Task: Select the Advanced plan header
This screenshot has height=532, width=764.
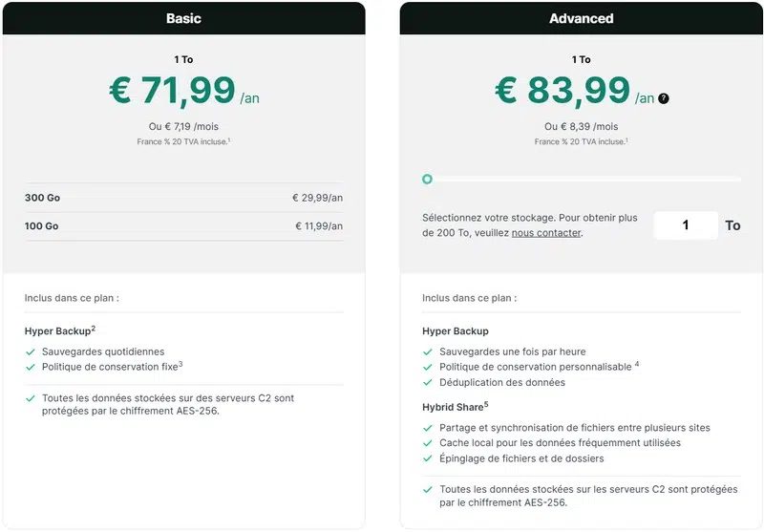Action: tap(581, 18)
